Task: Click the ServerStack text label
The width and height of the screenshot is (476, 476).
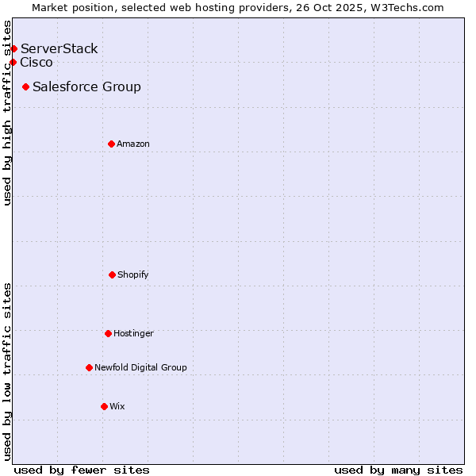Action: tap(59, 48)
